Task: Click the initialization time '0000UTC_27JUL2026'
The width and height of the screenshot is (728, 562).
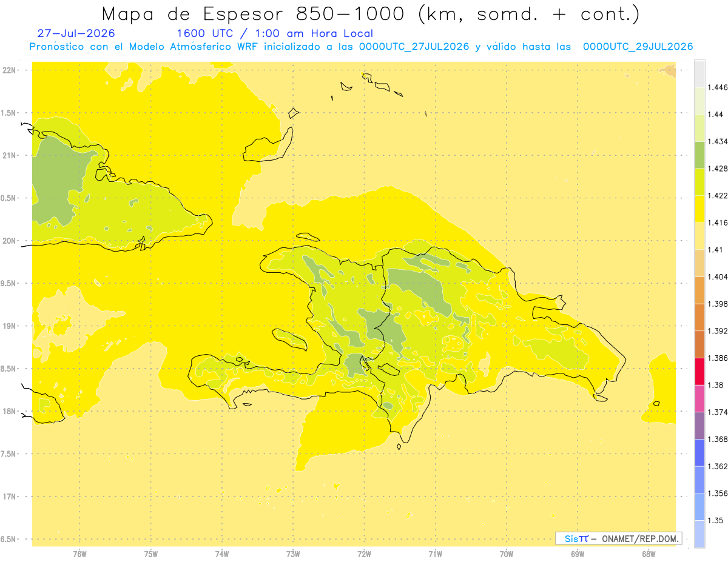Action: (x=414, y=47)
